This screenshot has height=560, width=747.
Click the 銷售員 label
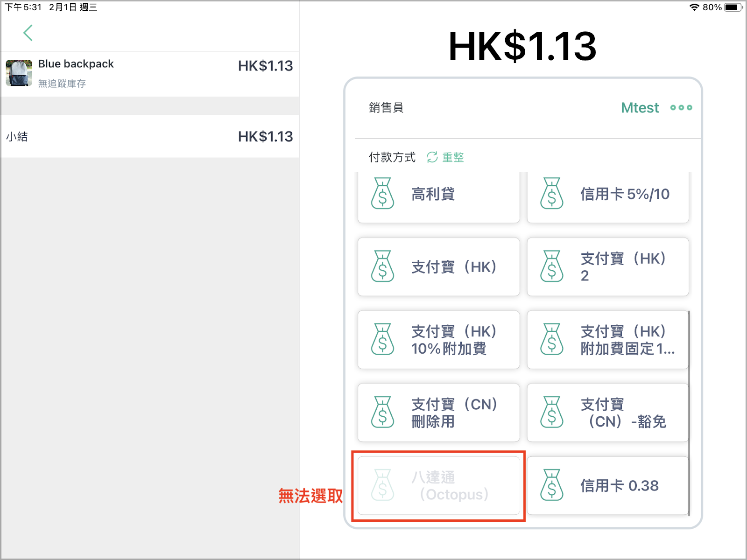(x=386, y=108)
